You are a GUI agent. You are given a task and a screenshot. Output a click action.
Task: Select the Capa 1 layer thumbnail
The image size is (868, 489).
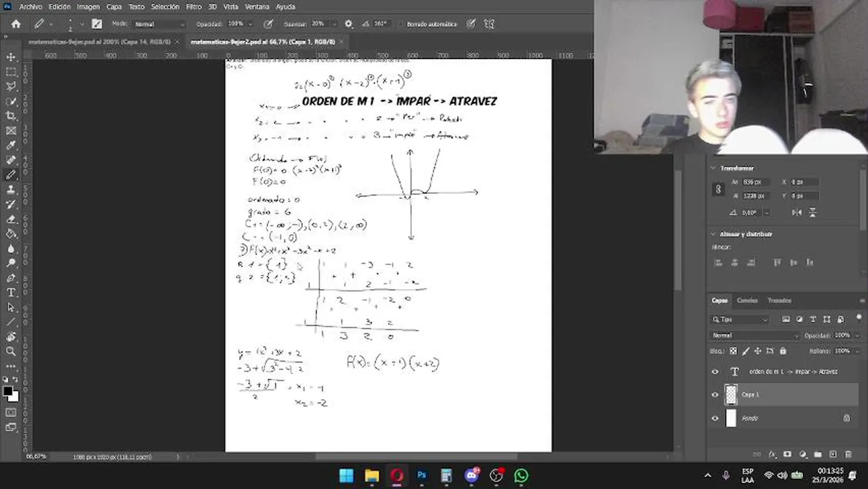731,395
